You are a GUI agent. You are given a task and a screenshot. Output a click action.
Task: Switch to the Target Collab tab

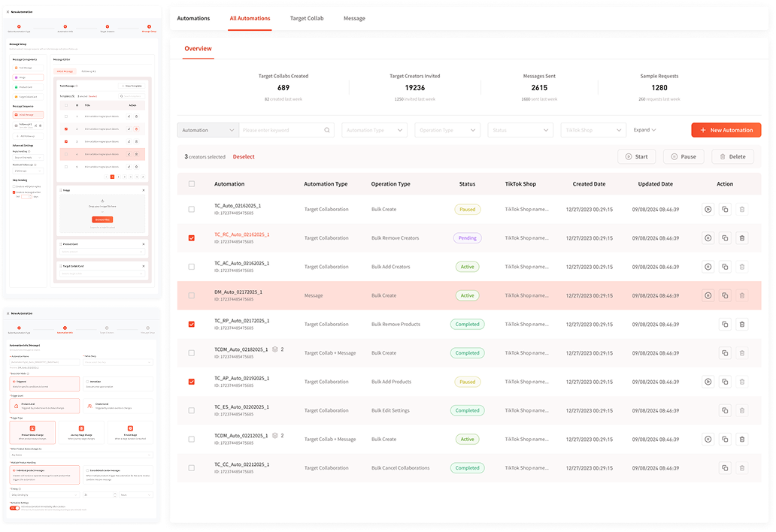click(x=306, y=18)
